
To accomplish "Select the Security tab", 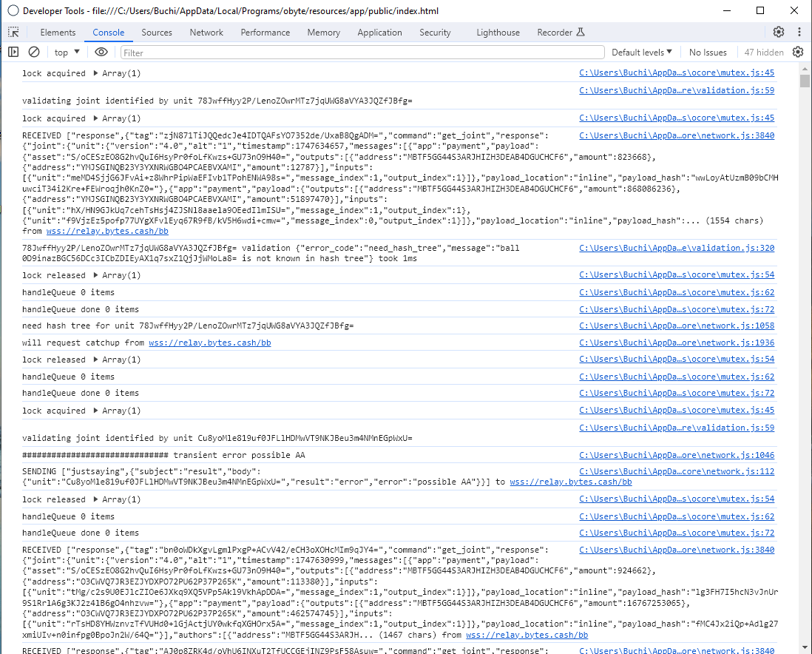I will coord(435,32).
